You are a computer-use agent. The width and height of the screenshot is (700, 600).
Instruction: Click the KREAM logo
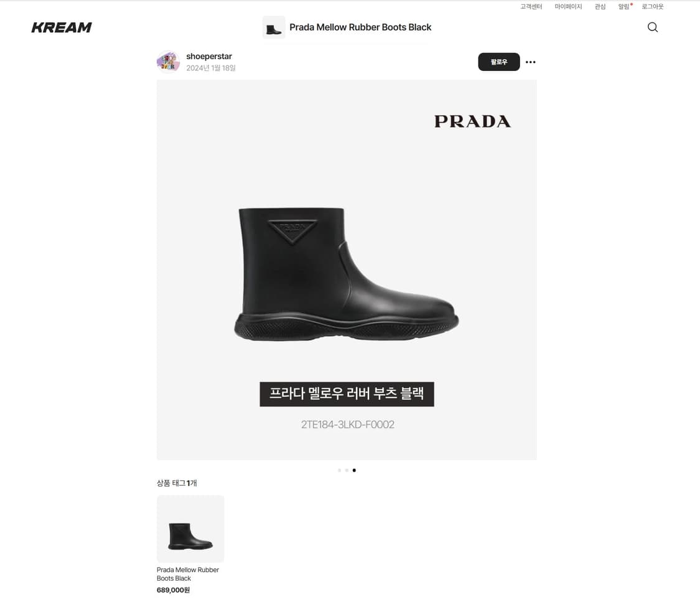point(62,27)
